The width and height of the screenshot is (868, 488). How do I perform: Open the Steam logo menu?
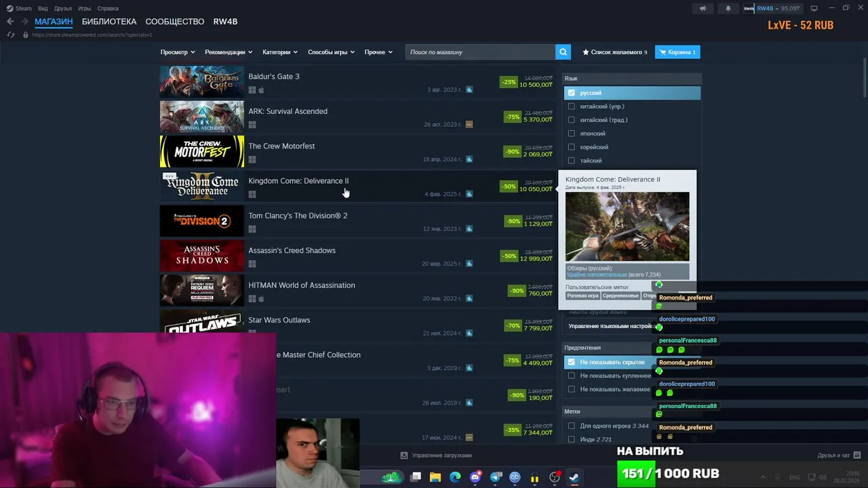tap(19, 8)
